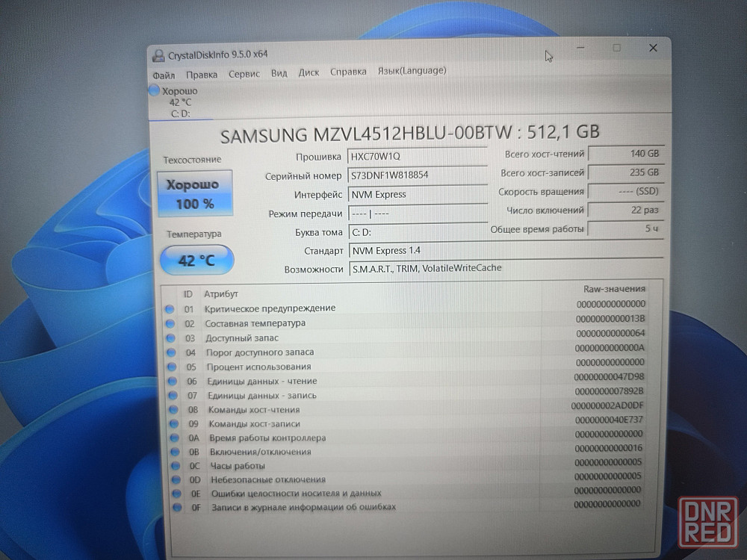Select the Единицы данных - чтение attribute text
Image resolution: width=747 pixels, height=560 pixels.
(262, 381)
